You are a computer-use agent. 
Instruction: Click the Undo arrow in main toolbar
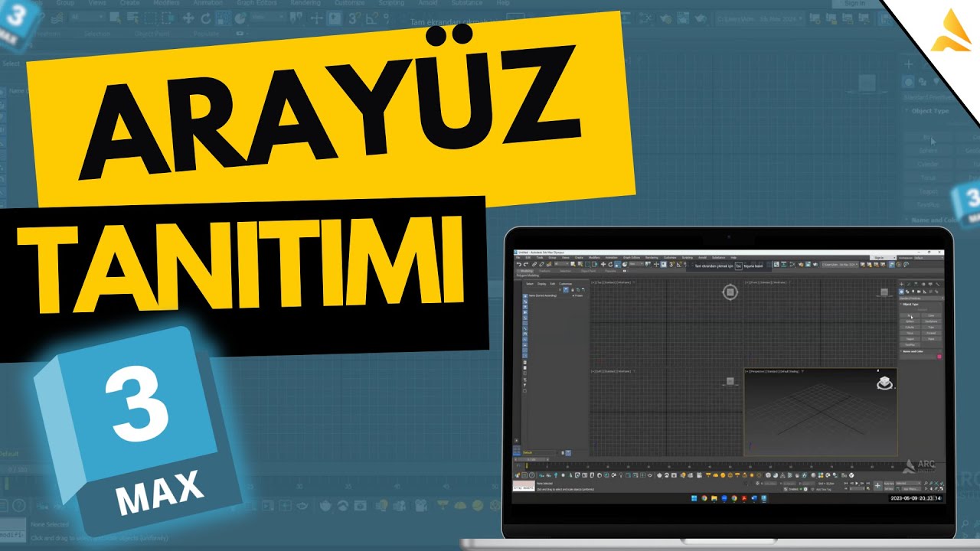pyautogui.click(x=519, y=265)
